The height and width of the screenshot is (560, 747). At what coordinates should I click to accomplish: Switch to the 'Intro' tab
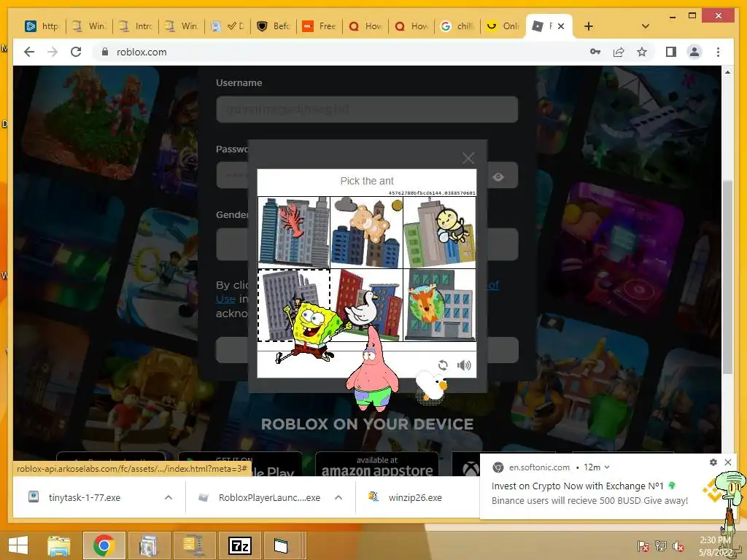[136, 26]
